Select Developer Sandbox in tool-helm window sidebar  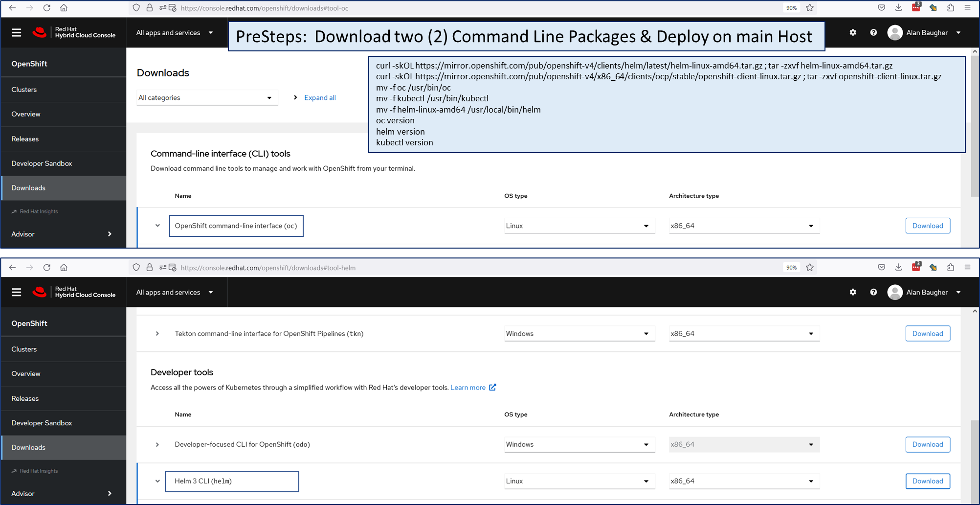pos(42,423)
